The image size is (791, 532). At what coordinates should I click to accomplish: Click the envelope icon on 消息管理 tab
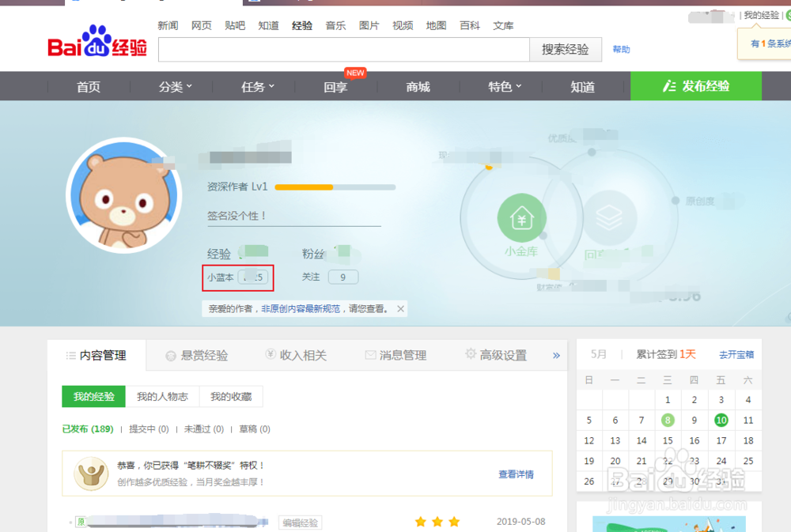pos(369,354)
